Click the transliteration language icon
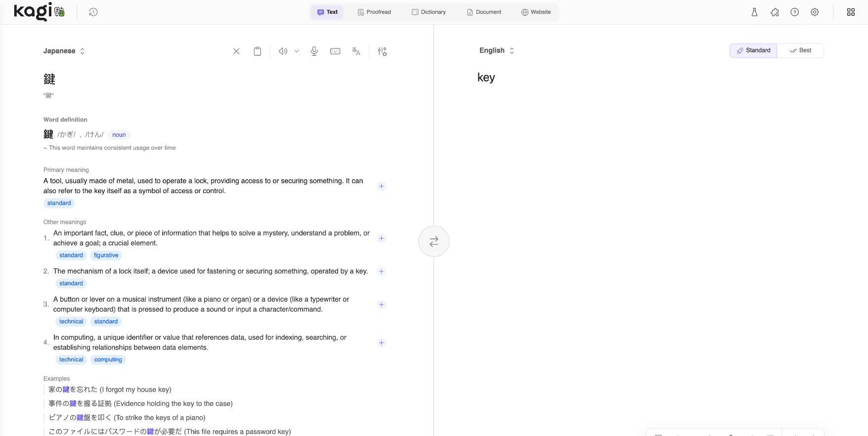This screenshot has width=868, height=436. tap(356, 51)
